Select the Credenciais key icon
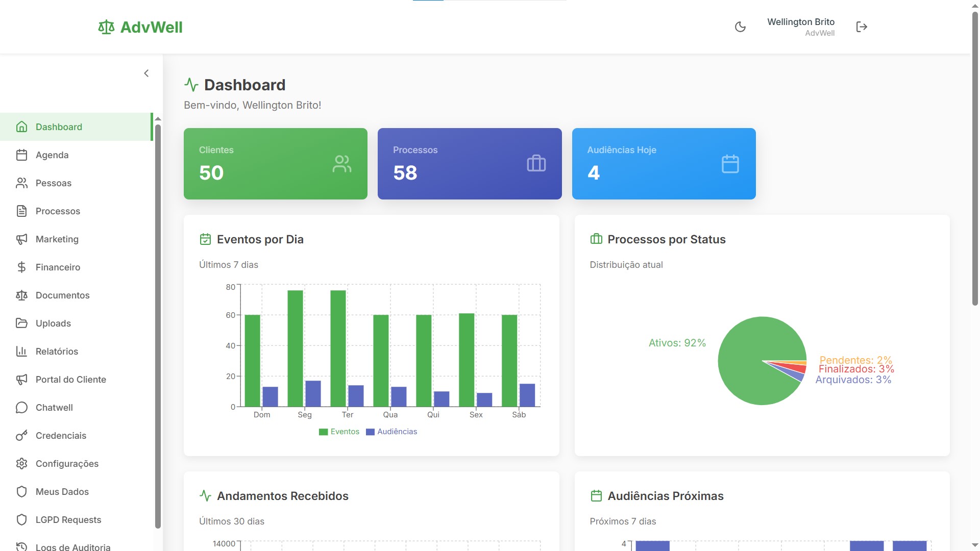Image resolution: width=980 pixels, height=551 pixels. click(x=22, y=435)
